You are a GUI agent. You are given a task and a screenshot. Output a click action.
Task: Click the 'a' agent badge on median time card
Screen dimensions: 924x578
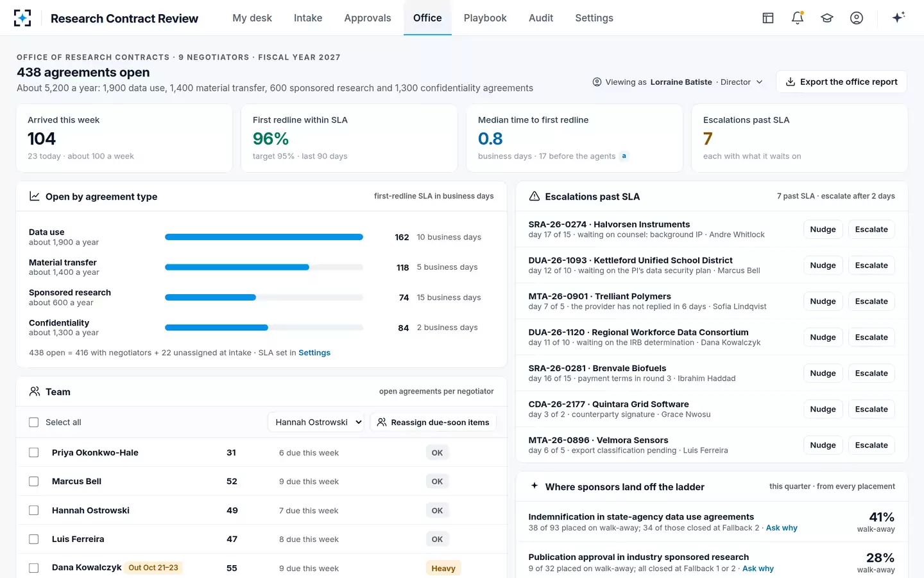tap(624, 156)
